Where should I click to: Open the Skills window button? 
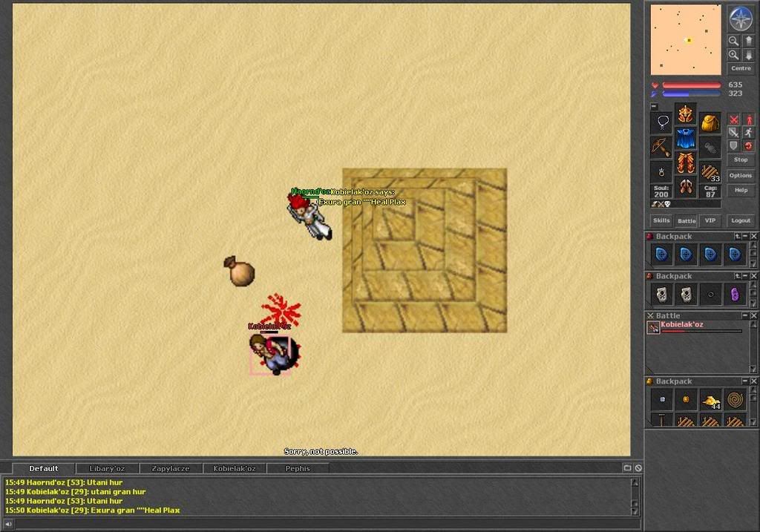click(x=661, y=220)
